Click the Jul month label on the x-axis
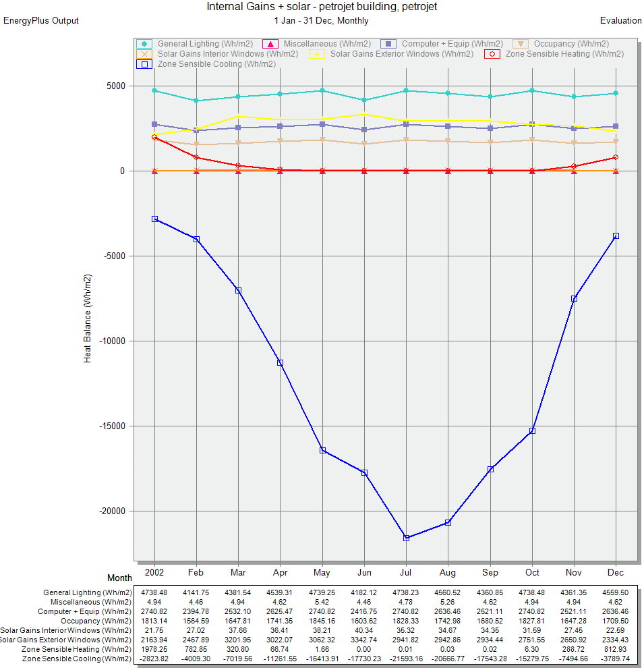Screen dimensions: 644x668 point(406,572)
